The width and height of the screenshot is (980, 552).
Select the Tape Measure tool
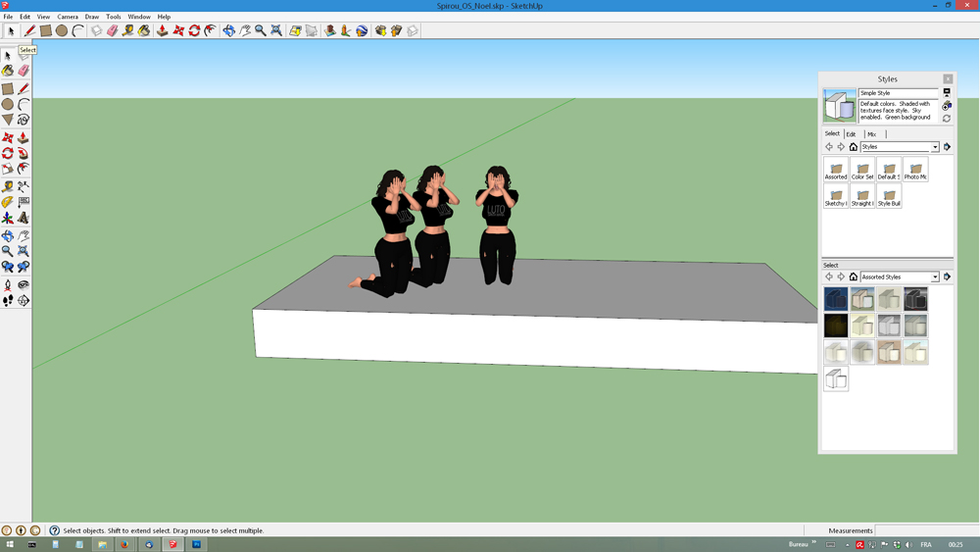(x=8, y=186)
